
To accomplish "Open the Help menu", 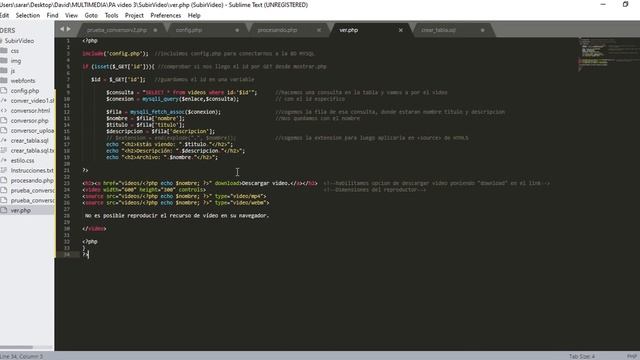I will click(194, 16).
